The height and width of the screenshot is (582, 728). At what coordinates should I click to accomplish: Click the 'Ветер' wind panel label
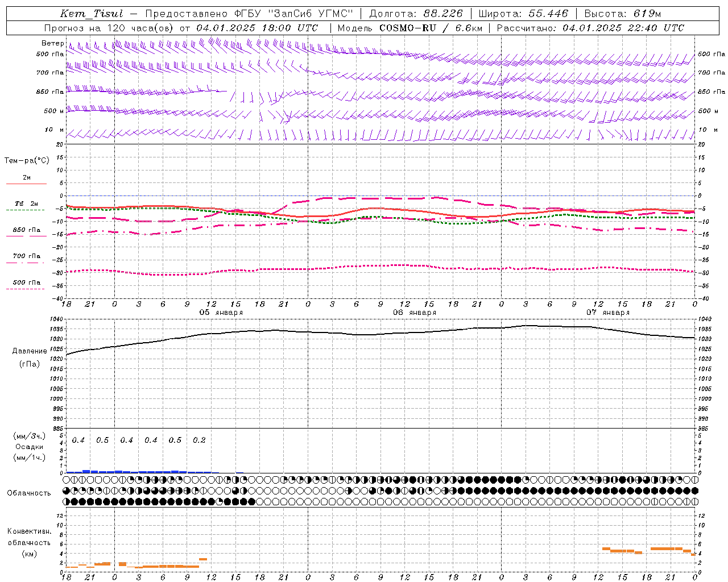pyautogui.click(x=52, y=43)
